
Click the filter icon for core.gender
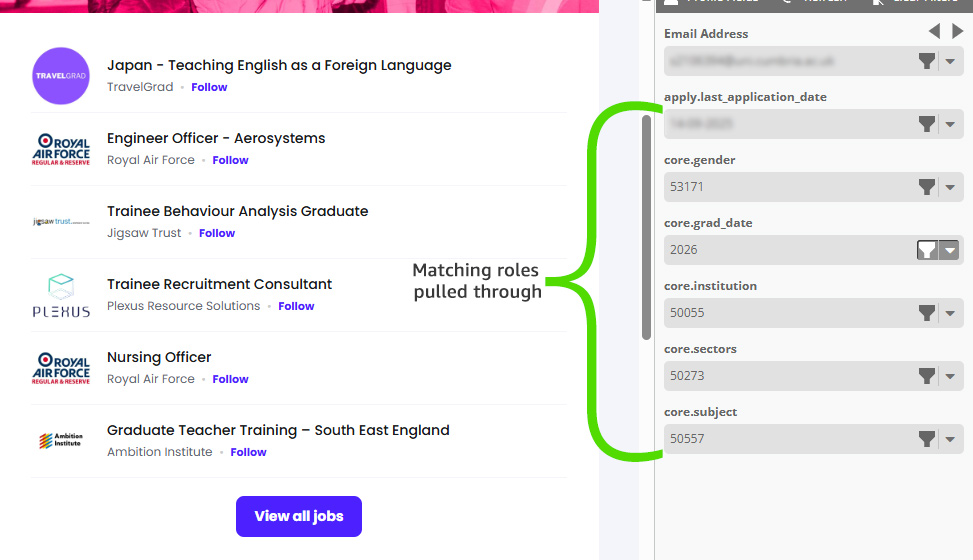tap(927, 187)
